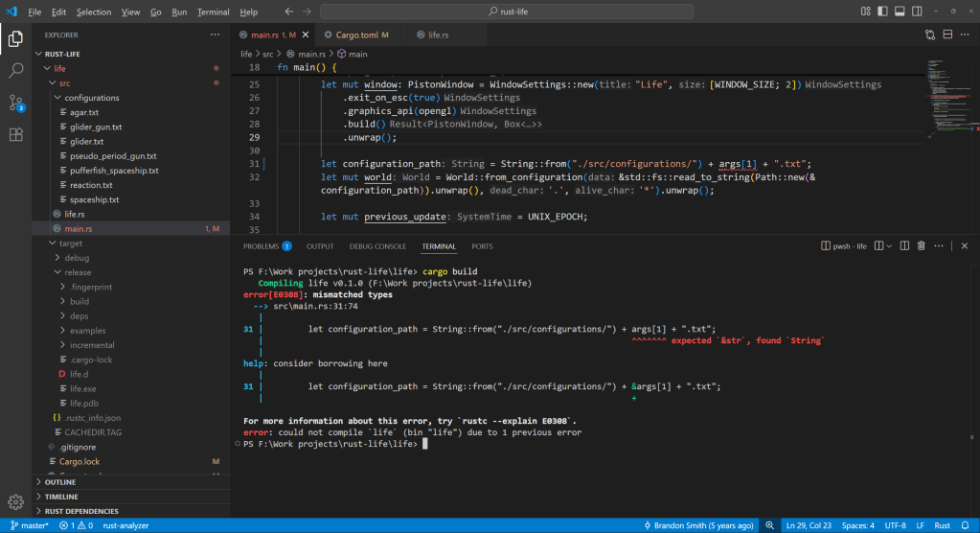Viewport: 980px width, 533px height.
Task: Open notifications bell icon
Action: (965, 525)
